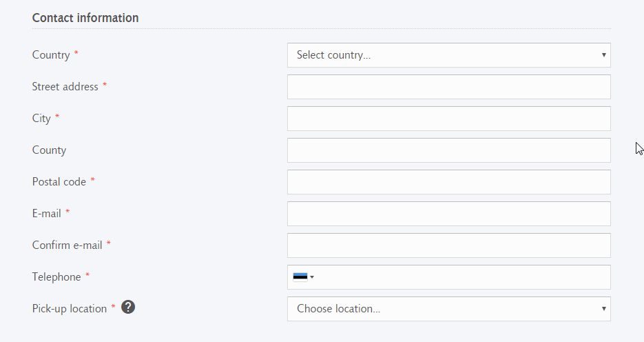The width and height of the screenshot is (644, 342).
Task: Click the Street address label text
Action: (x=65, y=87)
